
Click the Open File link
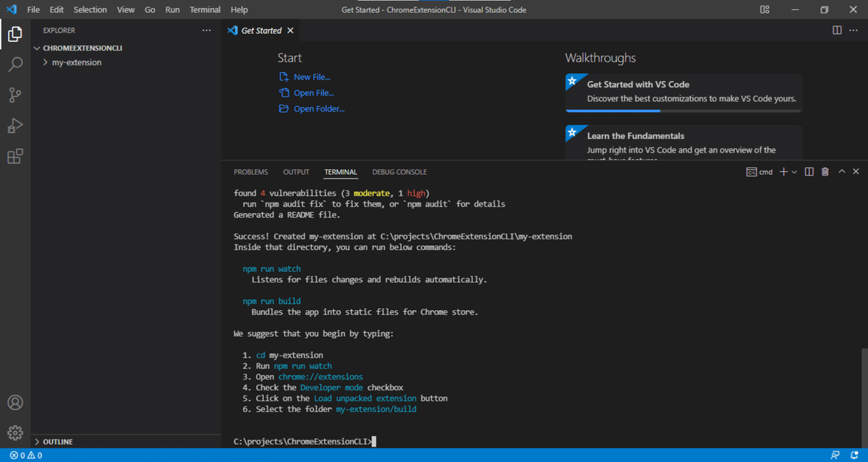306,93
